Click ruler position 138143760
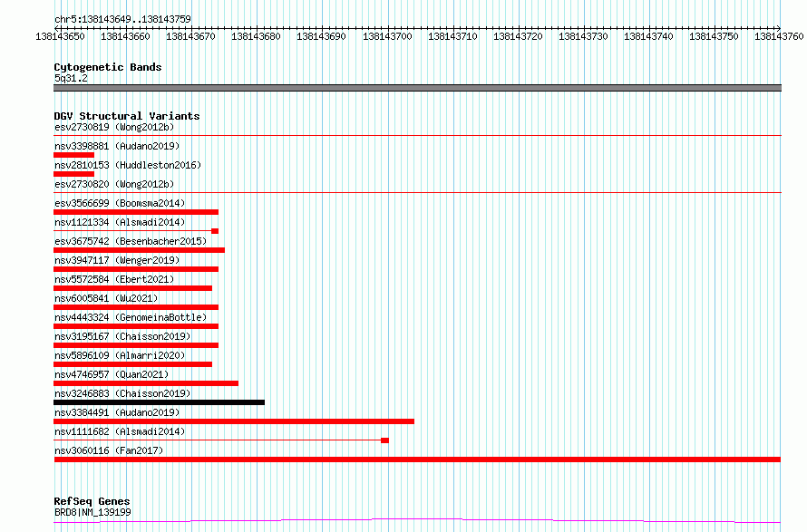The width and height of the screenshot is (807, 532). tap(779, 36)
